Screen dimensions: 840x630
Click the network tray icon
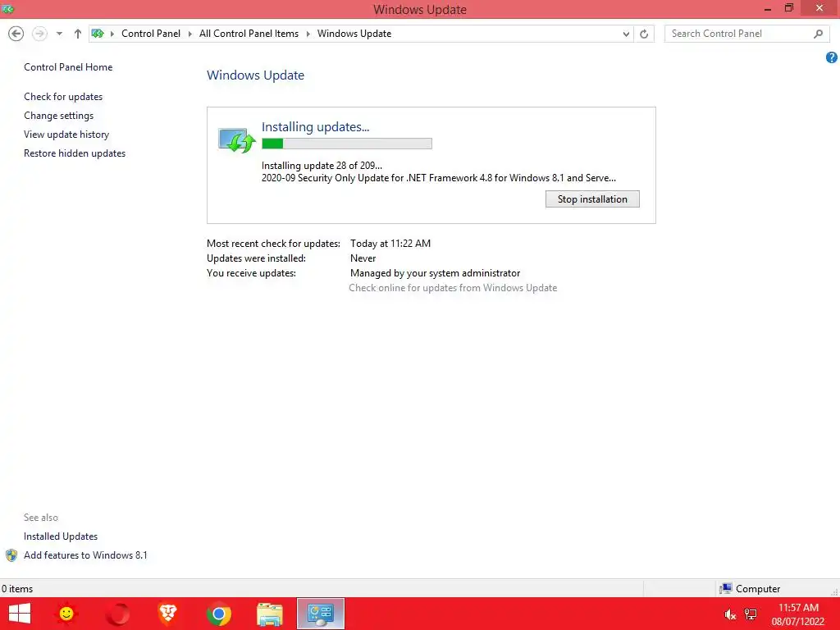[751, 614]
